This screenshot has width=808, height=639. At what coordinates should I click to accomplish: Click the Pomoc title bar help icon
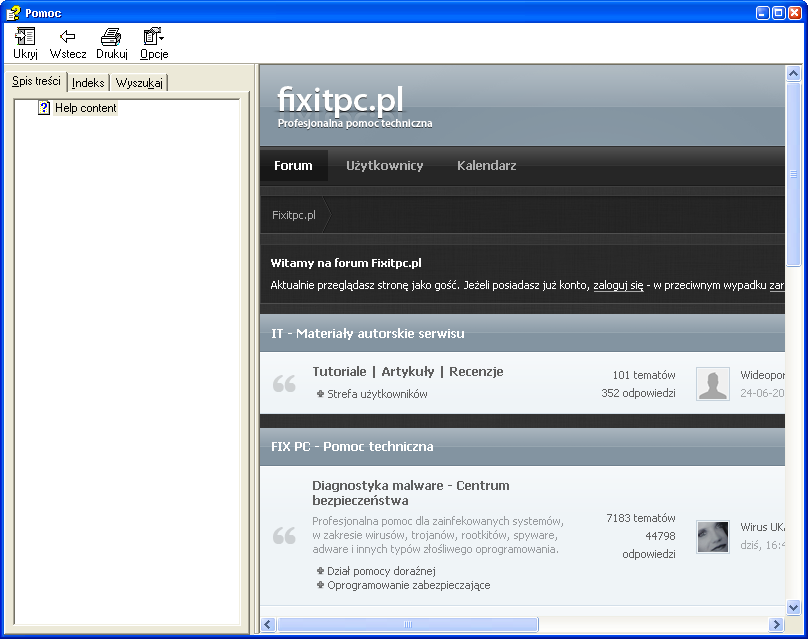13,12
